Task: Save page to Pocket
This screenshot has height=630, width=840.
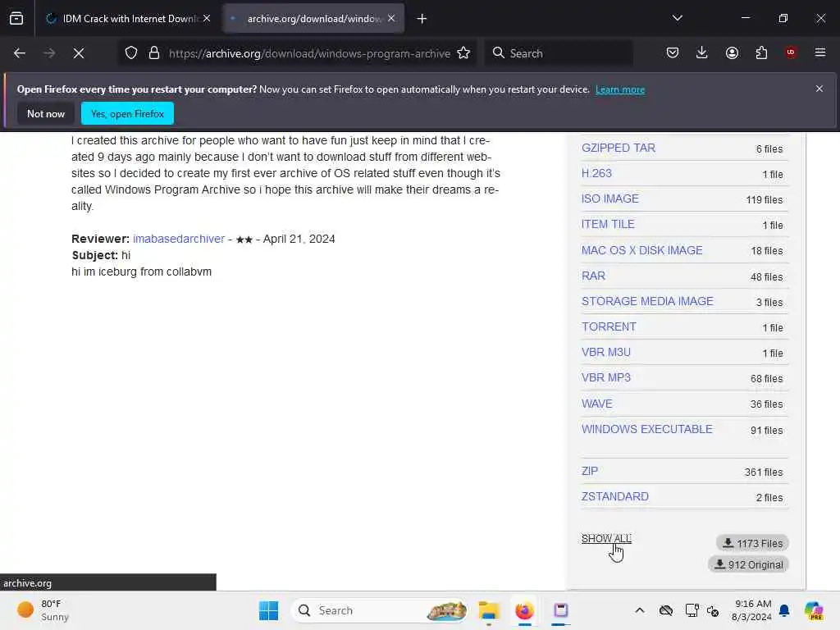Action: 673,52
